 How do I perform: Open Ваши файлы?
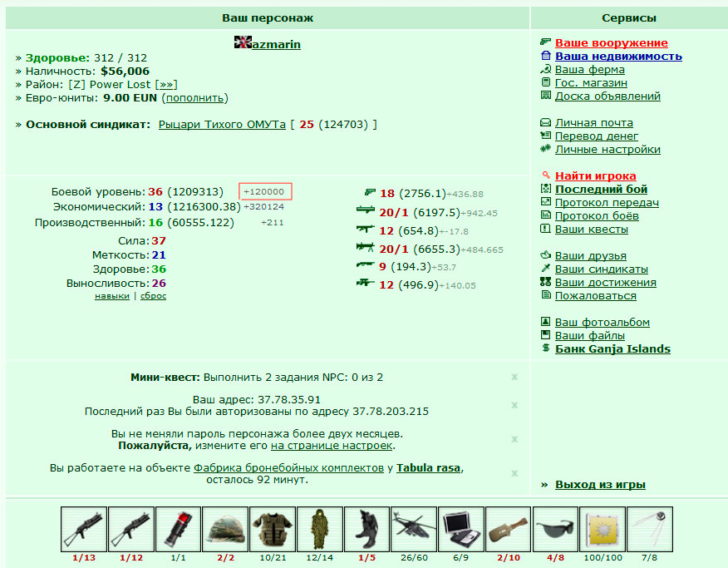(x=590, y=335)
